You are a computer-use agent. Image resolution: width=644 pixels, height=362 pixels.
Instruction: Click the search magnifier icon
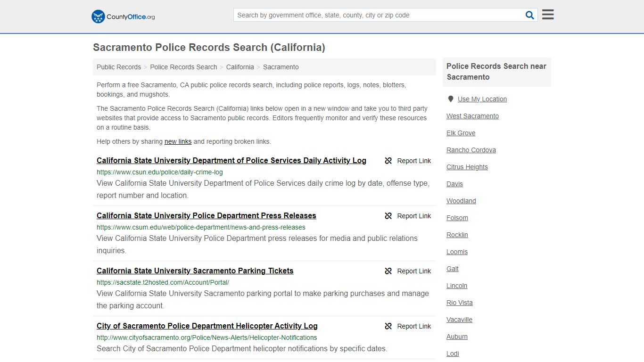[530, 15]
